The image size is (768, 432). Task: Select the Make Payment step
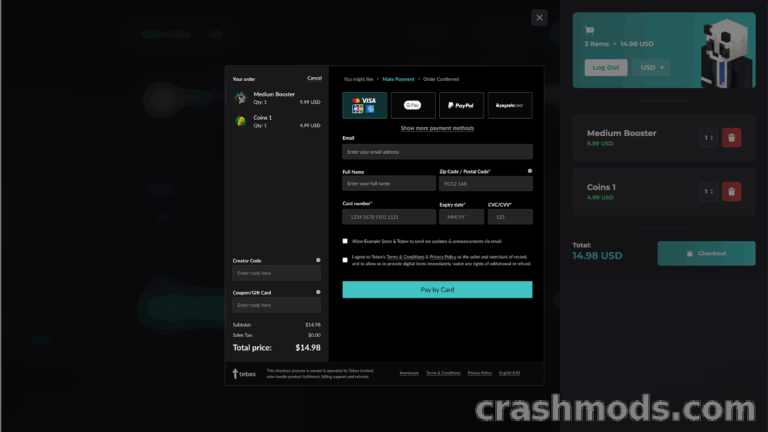pyautogui.click(x=398, y=79)
